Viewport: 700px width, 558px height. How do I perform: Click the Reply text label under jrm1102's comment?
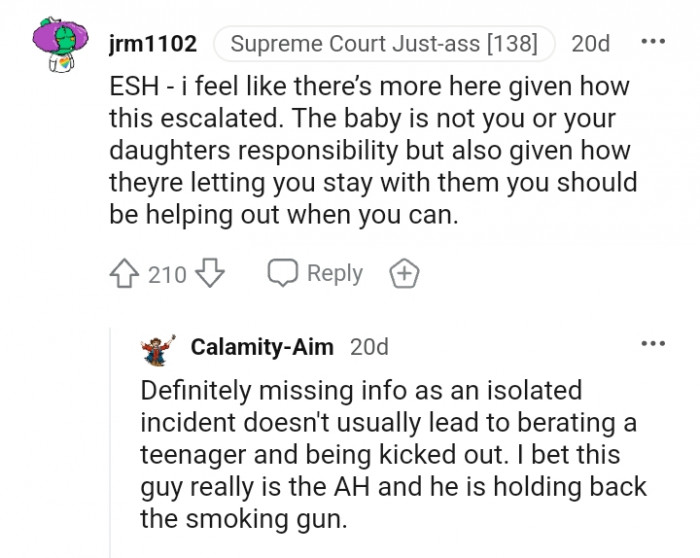point(334,274)
